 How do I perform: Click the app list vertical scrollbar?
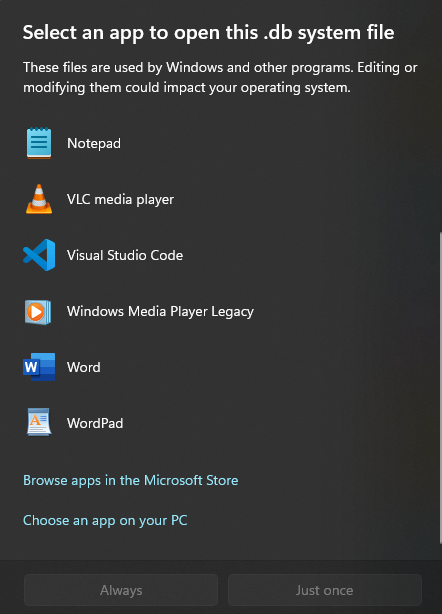[440, 388]
